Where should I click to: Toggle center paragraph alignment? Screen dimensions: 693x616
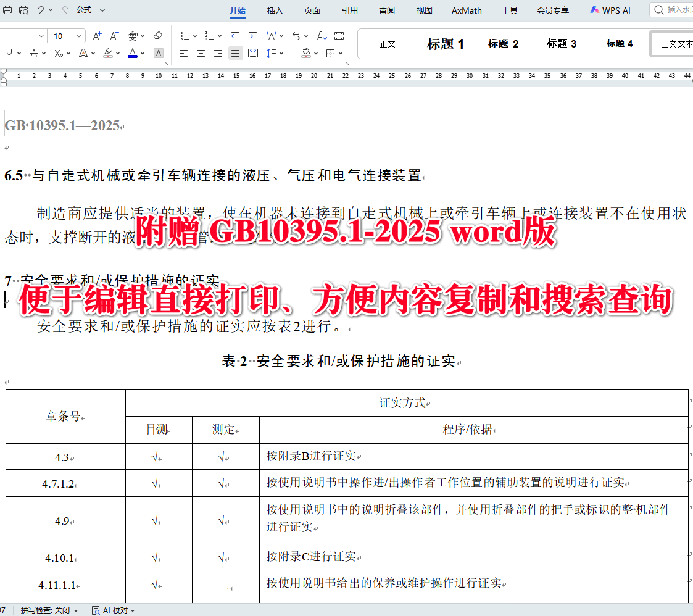[x=201, y=53]
